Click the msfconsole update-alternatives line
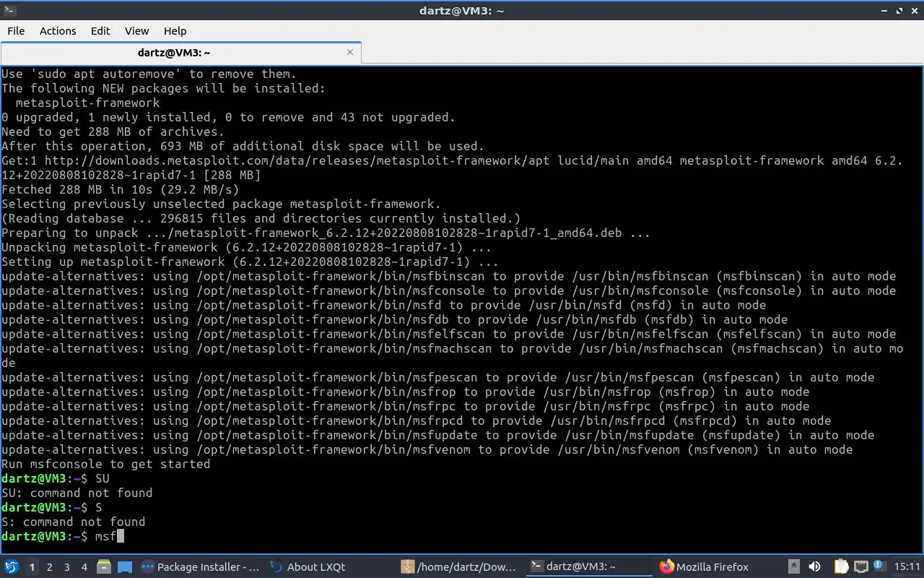924x578 pixels. click(448, 290)
